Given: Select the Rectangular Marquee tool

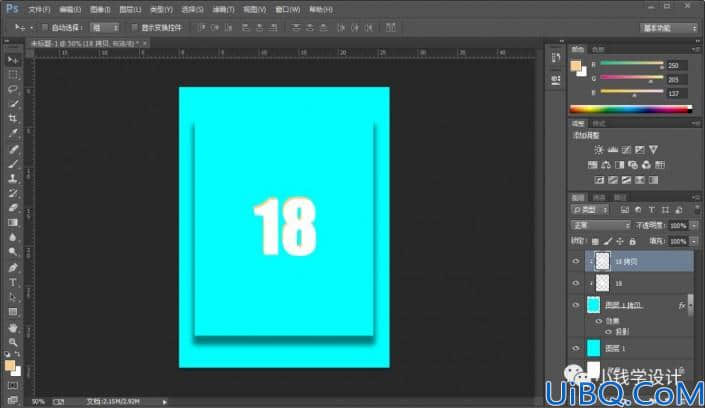Looking at the screenshot, I should pos(13,75).
